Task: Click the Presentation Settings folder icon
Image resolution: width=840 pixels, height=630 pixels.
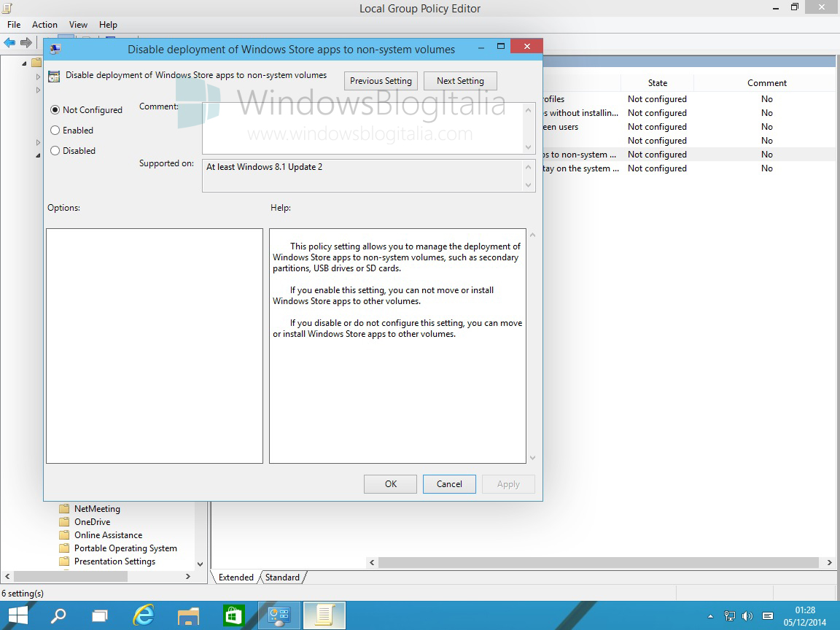Action: pos(64,561)
